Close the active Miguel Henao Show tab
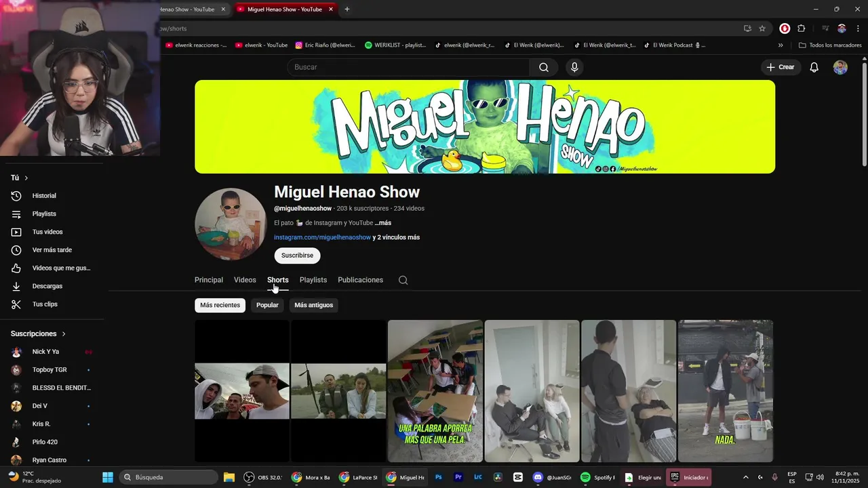Viewport: 868px width, 488px height. [x=331, y=9]
